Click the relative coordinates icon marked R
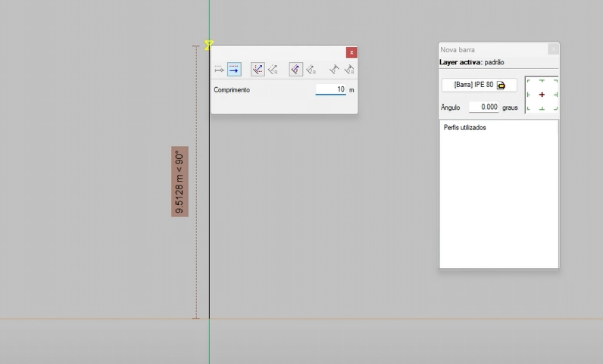Screen dimensions: 603x364 tap(273, 70)
